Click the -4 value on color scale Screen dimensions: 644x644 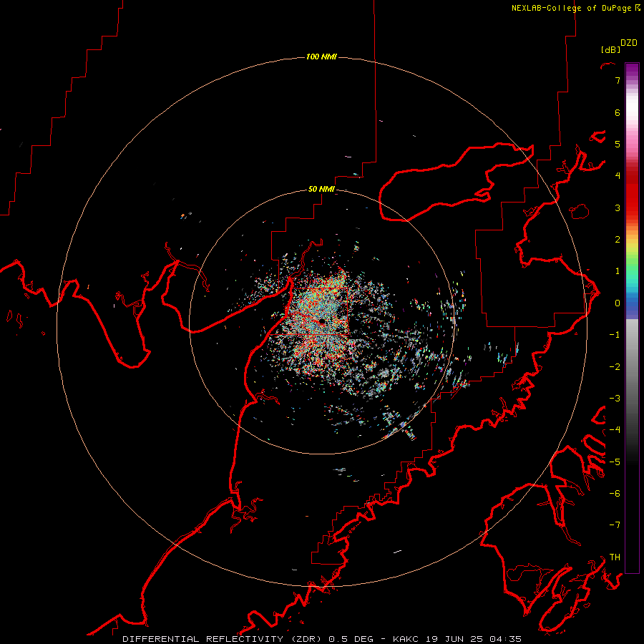pos(615,429)
